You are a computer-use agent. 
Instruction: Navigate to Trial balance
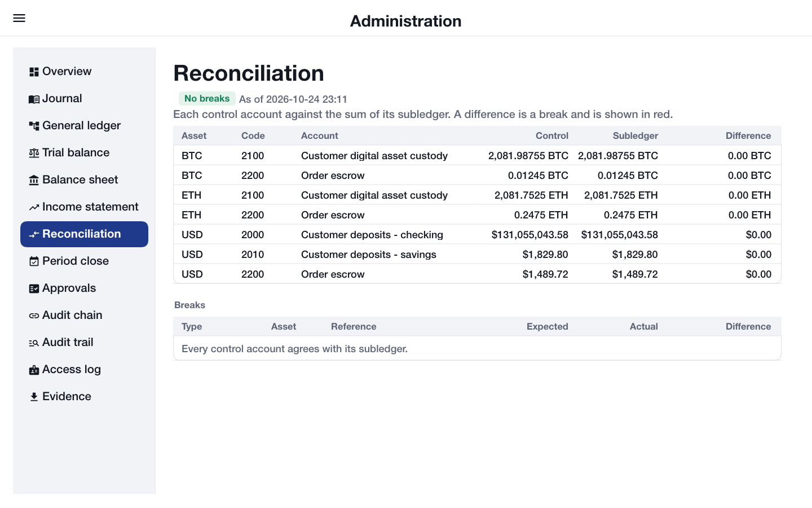pyautogui.click(x=84, y=153)
